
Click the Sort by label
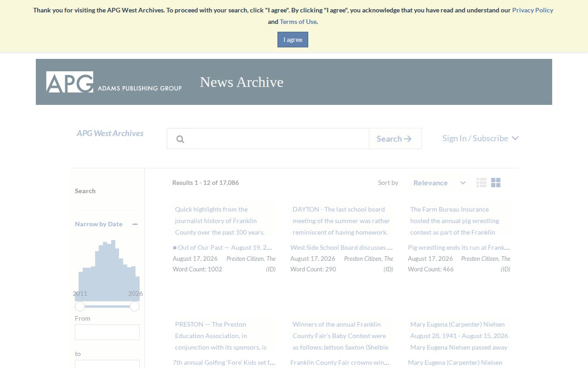[388, 183]
